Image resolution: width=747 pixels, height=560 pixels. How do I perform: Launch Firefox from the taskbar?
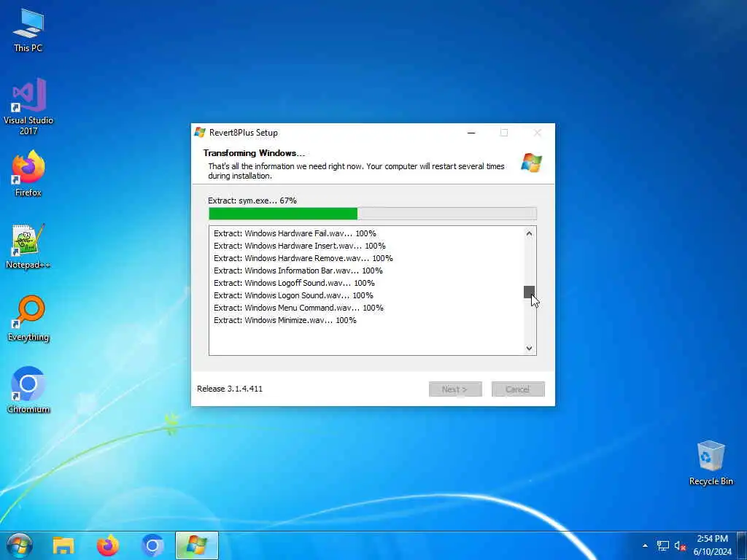108,545
